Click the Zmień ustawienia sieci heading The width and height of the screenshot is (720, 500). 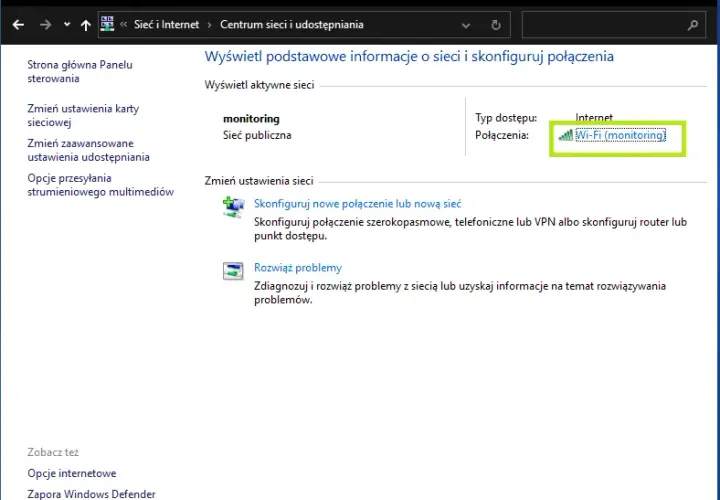pyautogui.click(x=259, y=181)
